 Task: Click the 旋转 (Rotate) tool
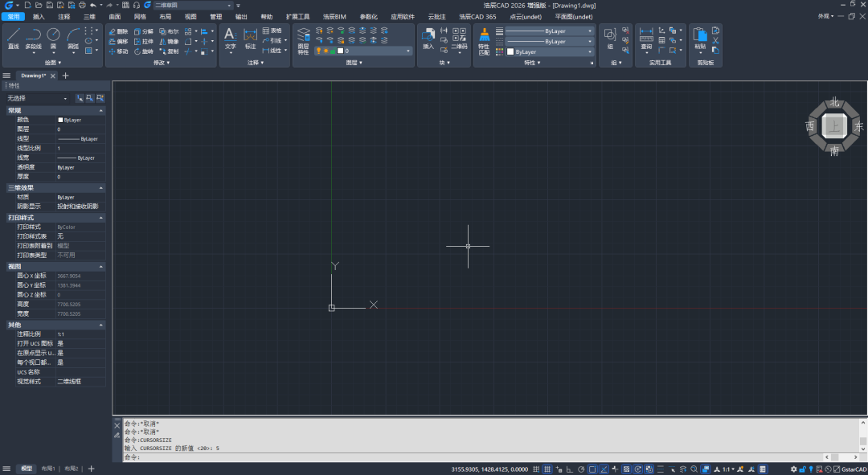tap(143, 51)
